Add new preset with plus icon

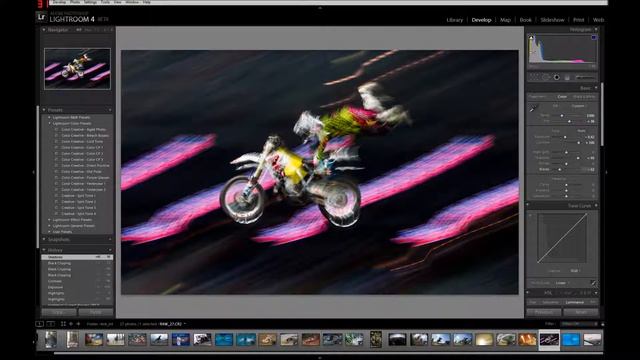tap(110, 110)
